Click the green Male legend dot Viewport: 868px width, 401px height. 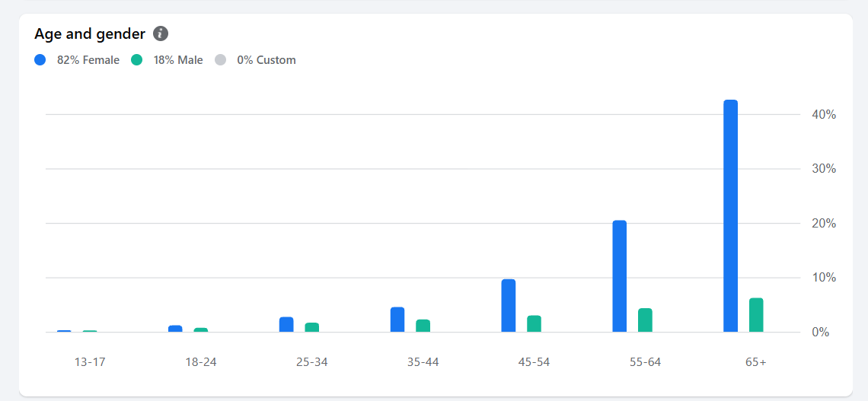137,59
